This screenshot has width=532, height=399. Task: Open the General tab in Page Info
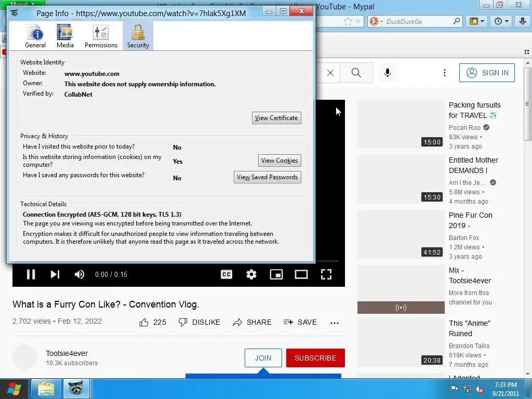click(35, 36)
